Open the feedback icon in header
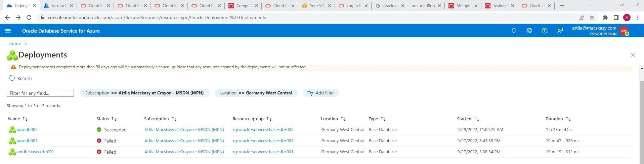644x164 pixels. pos(560,31)
